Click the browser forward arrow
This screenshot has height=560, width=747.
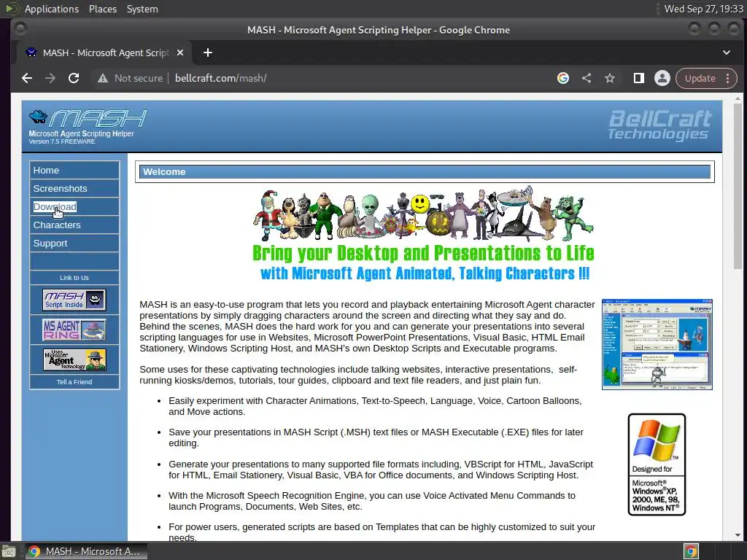(x=50, y=78)
